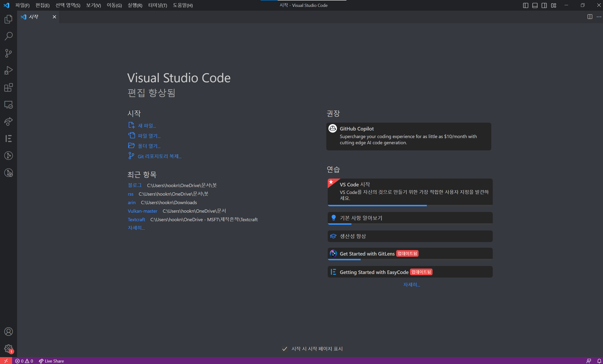The height and width of the screenshot is (364, 603).
Task: Open the Extensions view icon
Action: click(x=8, y=88)
